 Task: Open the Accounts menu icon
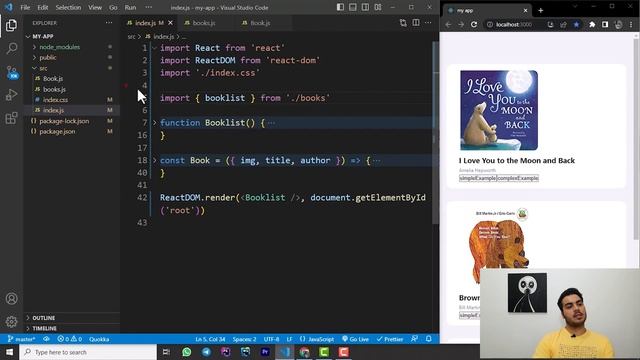tap(11, 299)
